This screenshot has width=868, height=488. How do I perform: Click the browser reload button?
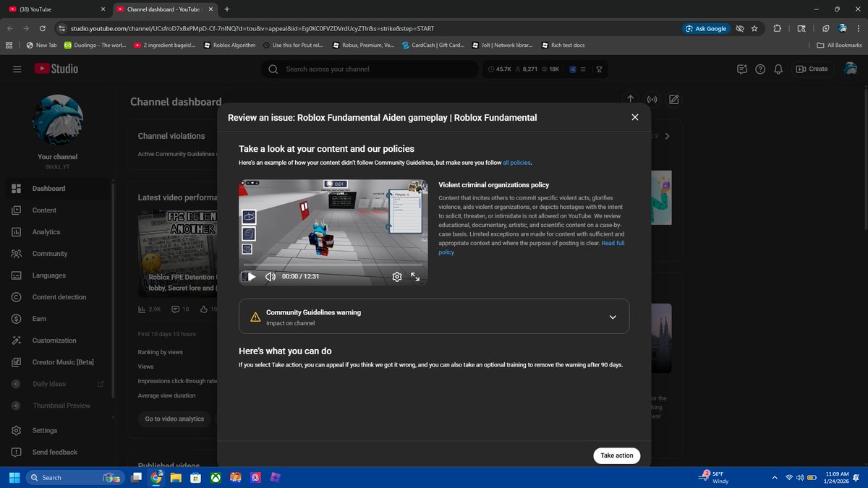(43, 28)
